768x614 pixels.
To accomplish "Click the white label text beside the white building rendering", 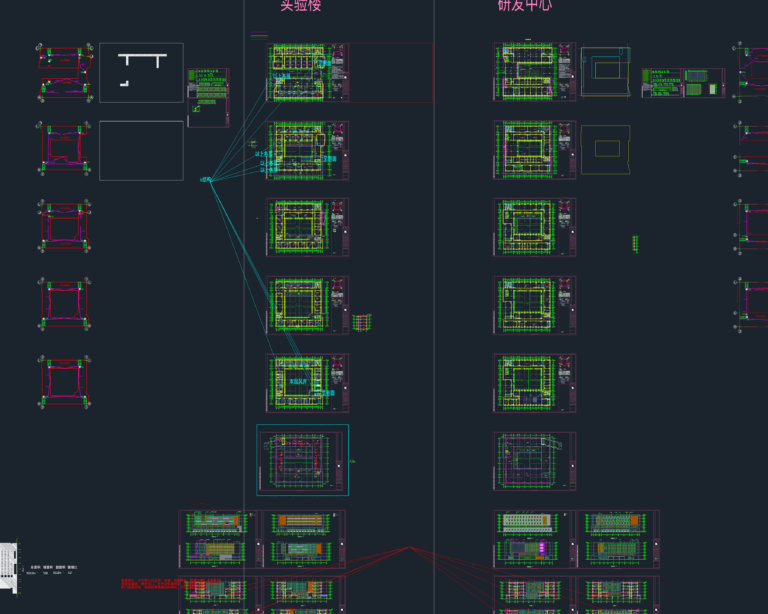I will point(51,569).
